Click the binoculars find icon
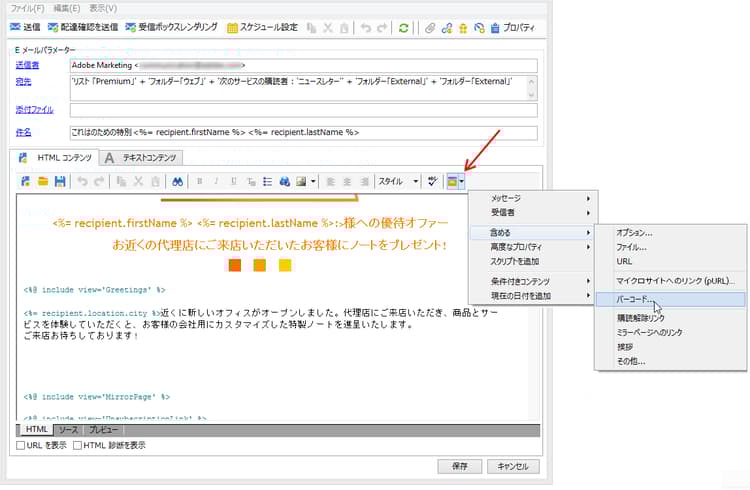This screenshot has width=750, height=490. click(177, 181)
